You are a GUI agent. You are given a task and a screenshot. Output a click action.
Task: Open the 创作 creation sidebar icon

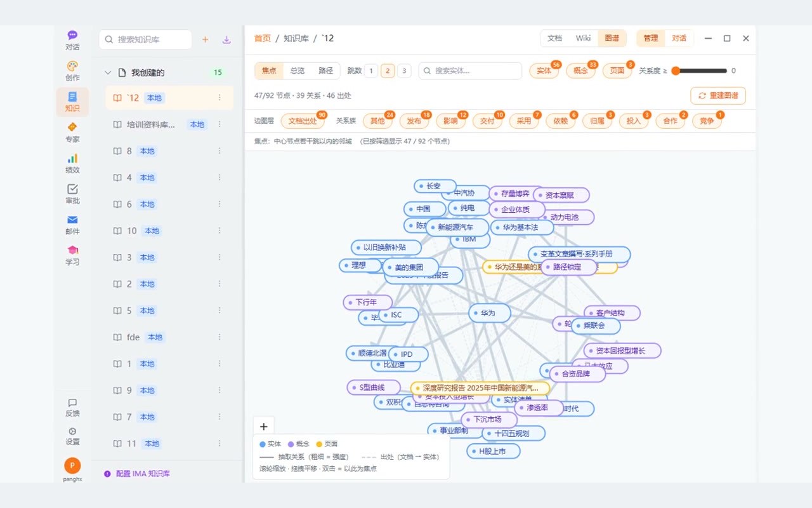(72, 71)
